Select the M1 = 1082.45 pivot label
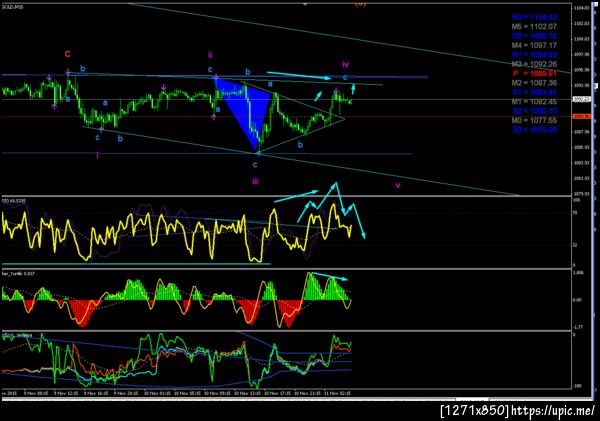The width and height of the screenshot is (600, 421). point(534,102)
